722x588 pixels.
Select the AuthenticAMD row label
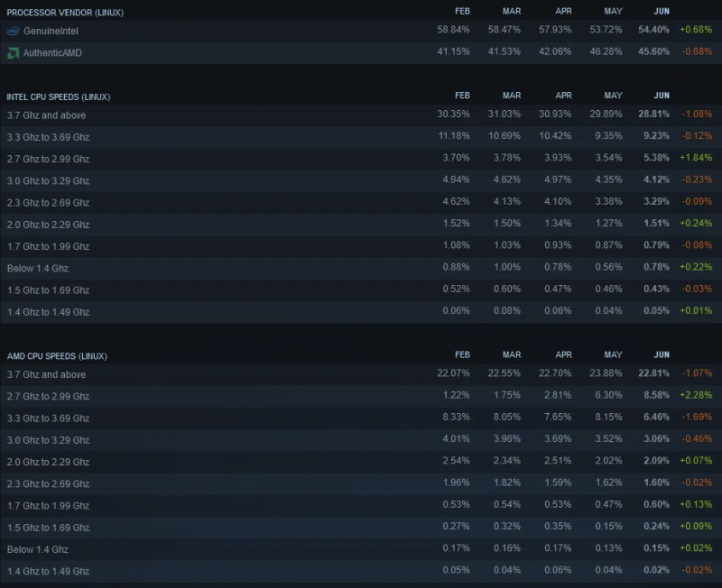52,53
